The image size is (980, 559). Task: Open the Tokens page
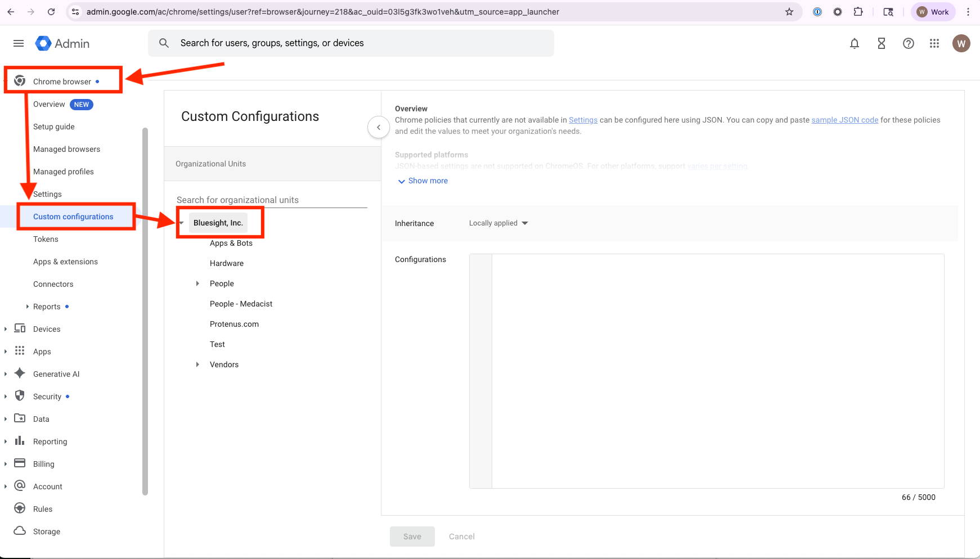(x=46, y=239)
